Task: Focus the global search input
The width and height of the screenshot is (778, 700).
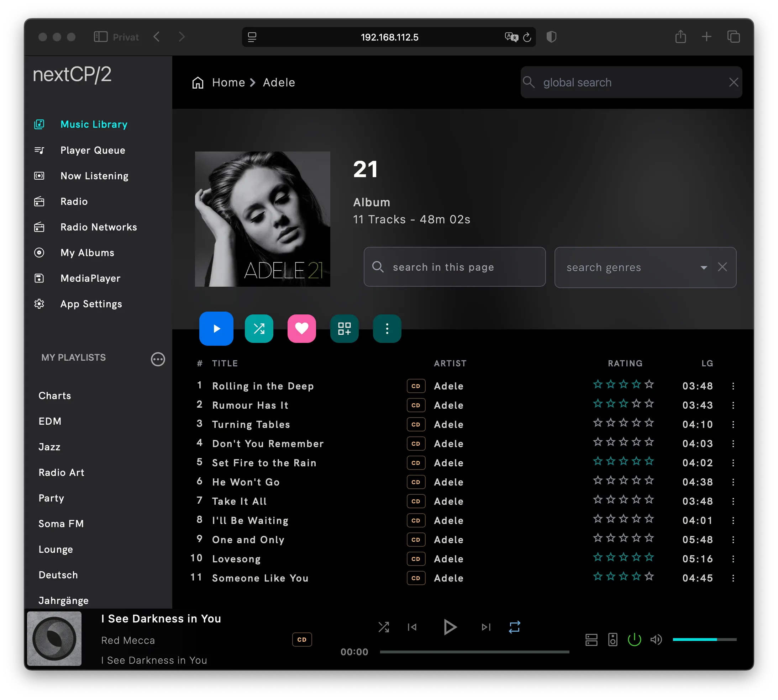Action: pyautogui.click(x=631, y=82)
